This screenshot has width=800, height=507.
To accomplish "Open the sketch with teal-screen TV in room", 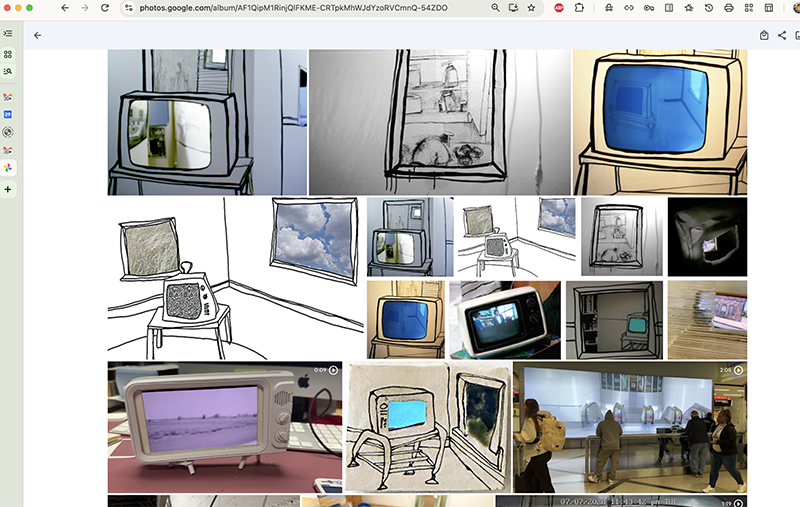I will pyautogui.click(x=614, y=320).
